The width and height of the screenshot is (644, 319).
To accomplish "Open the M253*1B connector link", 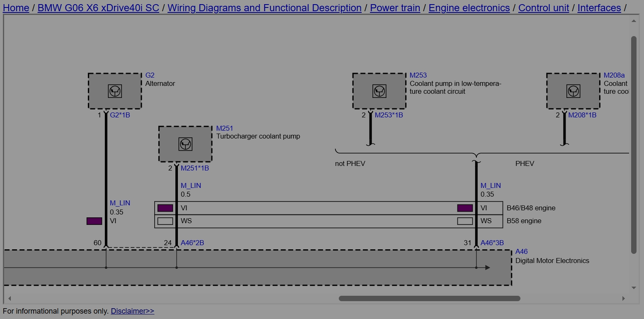I will (389, 115).
